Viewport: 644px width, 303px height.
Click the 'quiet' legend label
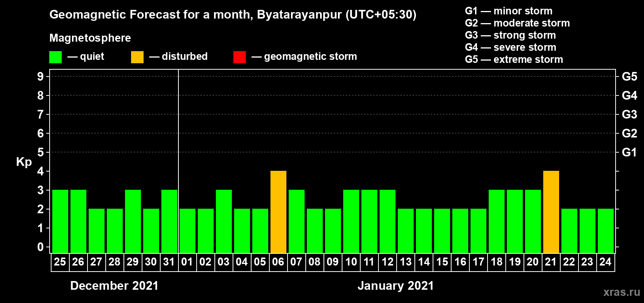(92, 56)
